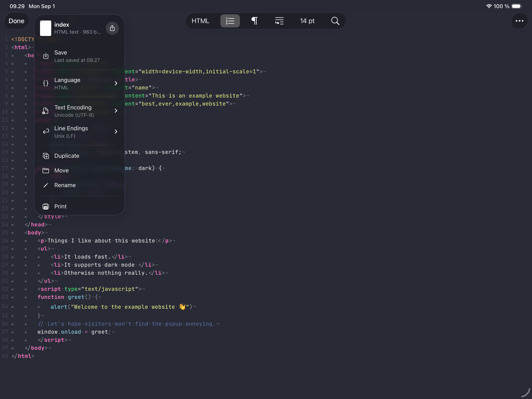
Task: Click the Print printer icon
Action: pos(46,206)
